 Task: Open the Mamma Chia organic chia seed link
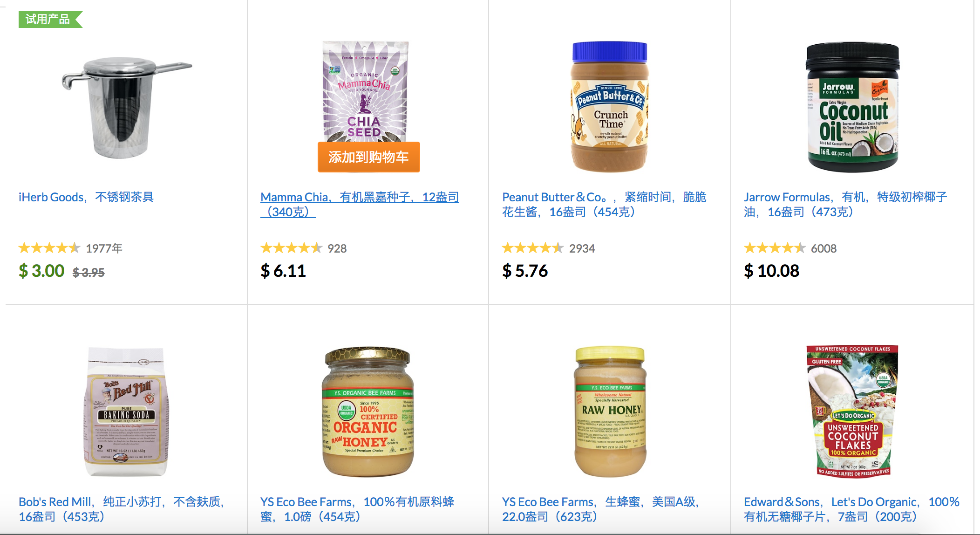pyautogui.click(x=360, y=204)
